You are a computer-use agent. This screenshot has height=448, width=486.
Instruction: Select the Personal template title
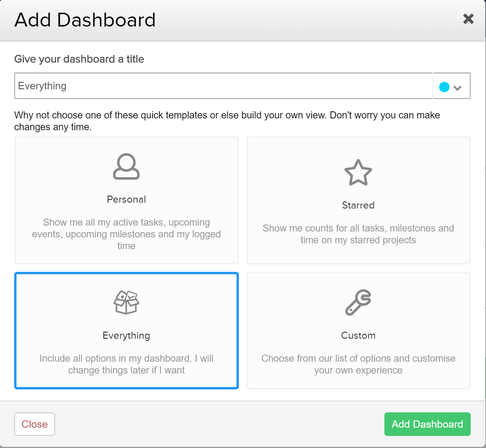126,199
